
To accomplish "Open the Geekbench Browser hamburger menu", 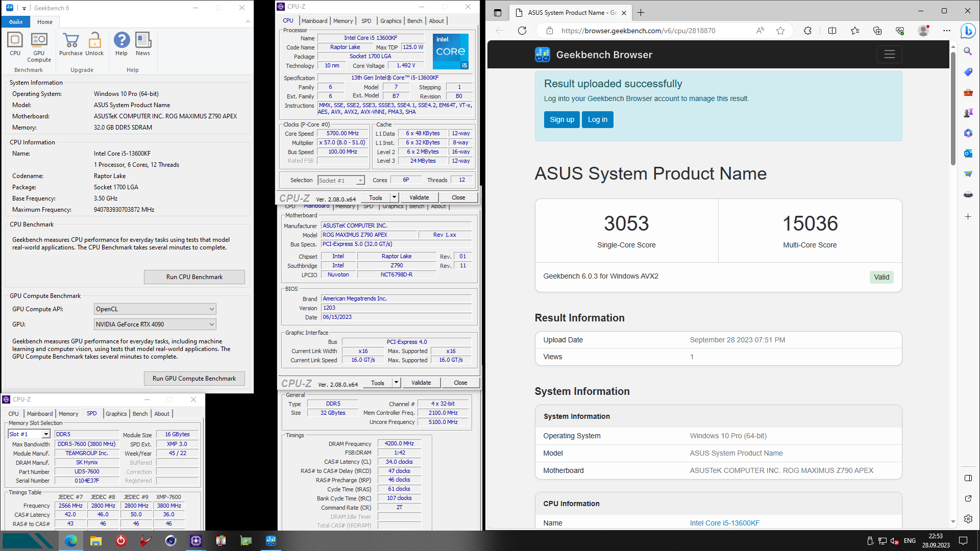I will (890, 54).
